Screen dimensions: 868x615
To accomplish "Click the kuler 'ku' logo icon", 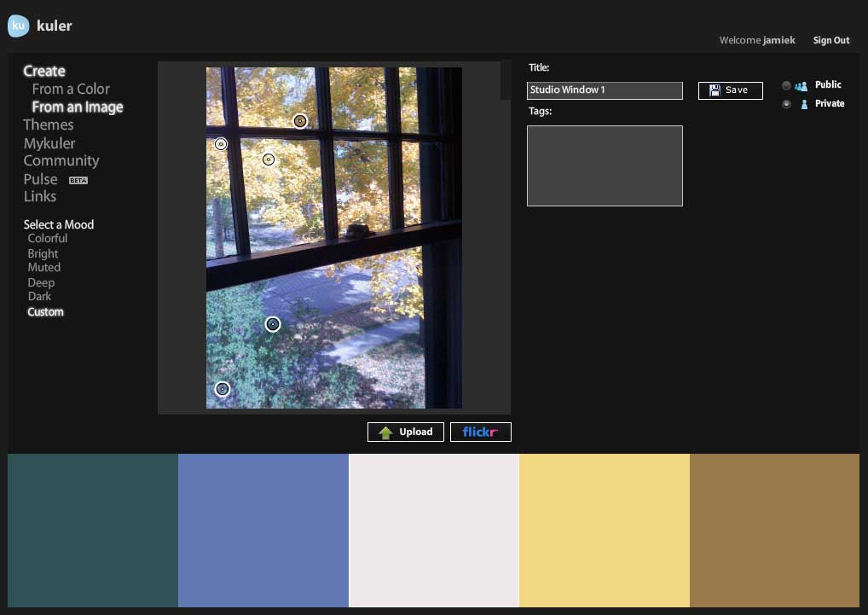I will [18, 26].
